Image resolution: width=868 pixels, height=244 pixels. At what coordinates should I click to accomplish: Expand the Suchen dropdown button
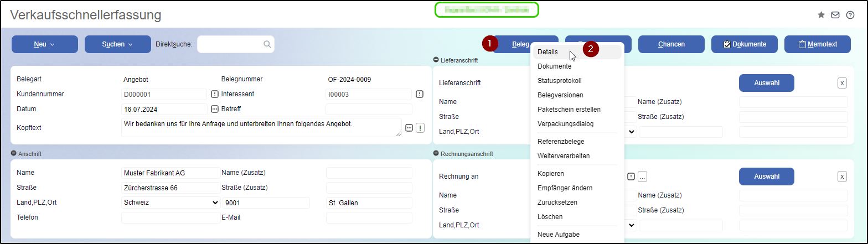pyautogui.click(x=117, y=44)
